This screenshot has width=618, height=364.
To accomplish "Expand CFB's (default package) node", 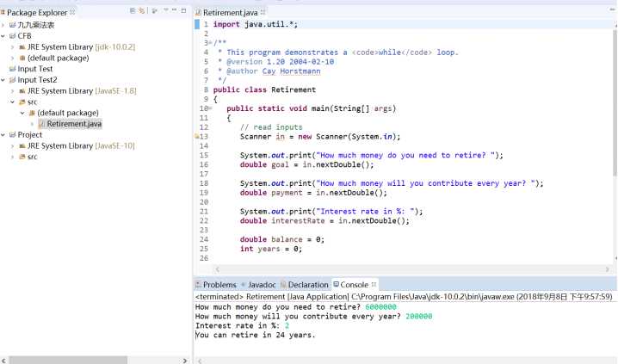I will pos(13,58).
